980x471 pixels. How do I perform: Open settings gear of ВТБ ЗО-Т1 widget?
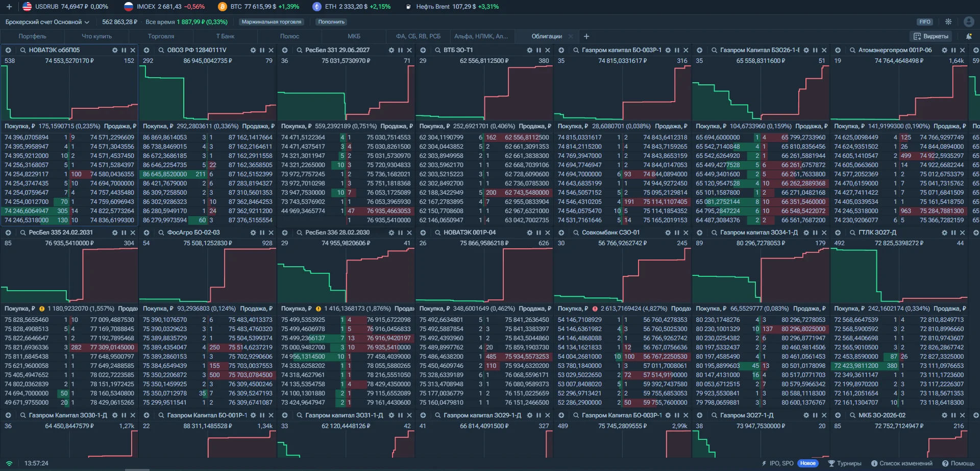click(x=530, y=50)
